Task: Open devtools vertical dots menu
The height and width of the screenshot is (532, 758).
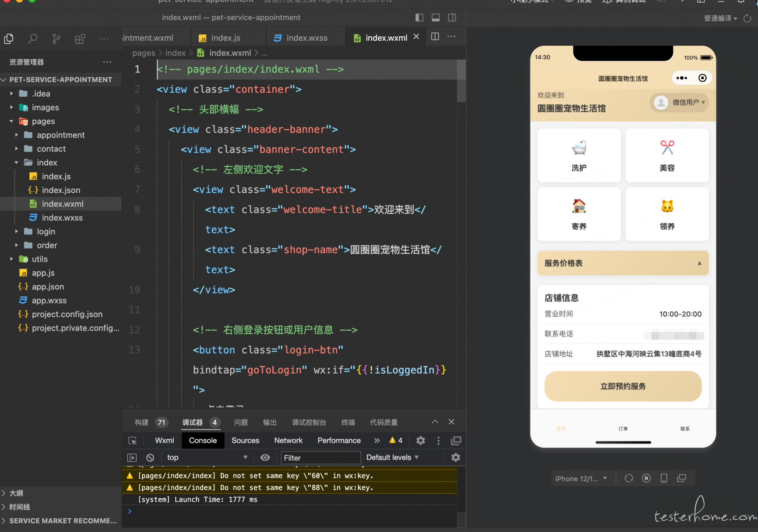Action: (x=438, y=440)
